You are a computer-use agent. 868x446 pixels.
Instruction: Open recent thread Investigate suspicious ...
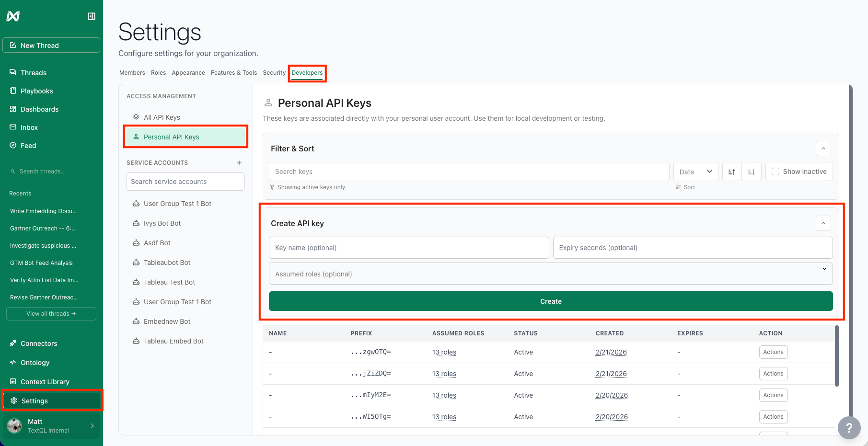point(43,246)
